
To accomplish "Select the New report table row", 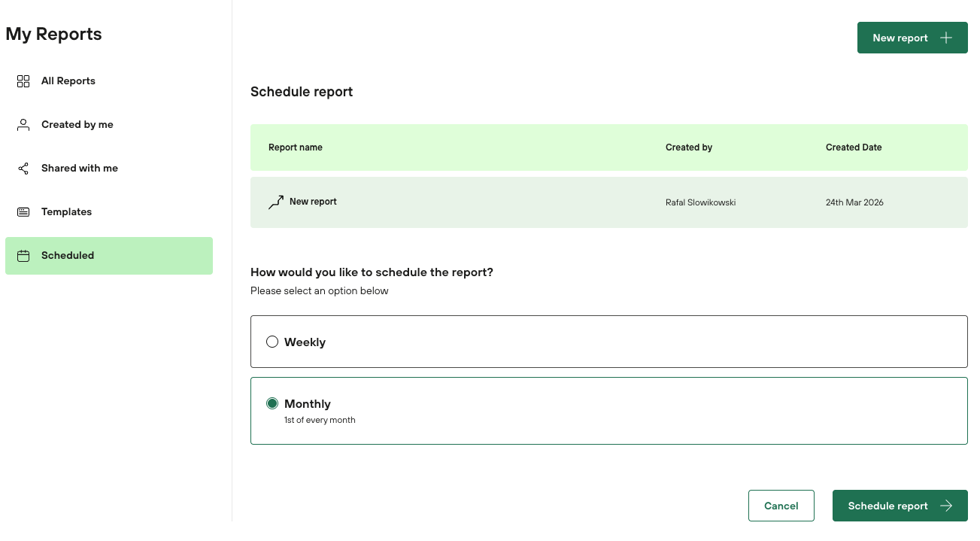I will click(608, 202).
